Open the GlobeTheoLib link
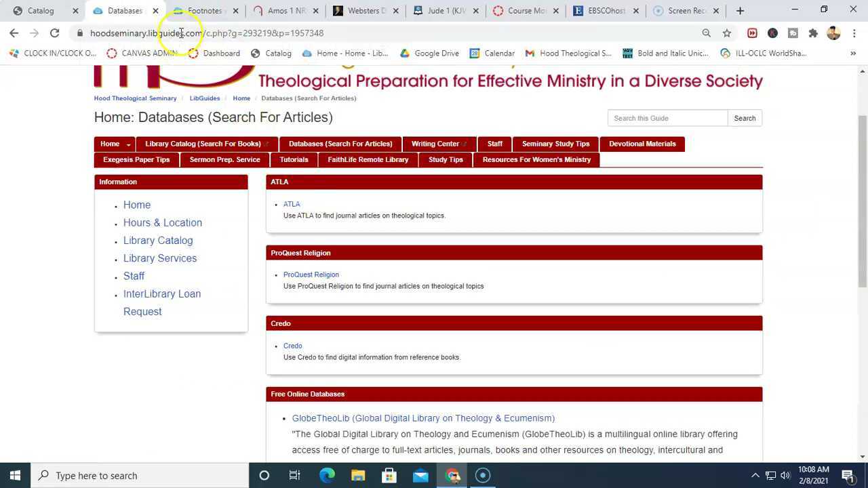The image size is (868, 488). [x=423, y=418]
